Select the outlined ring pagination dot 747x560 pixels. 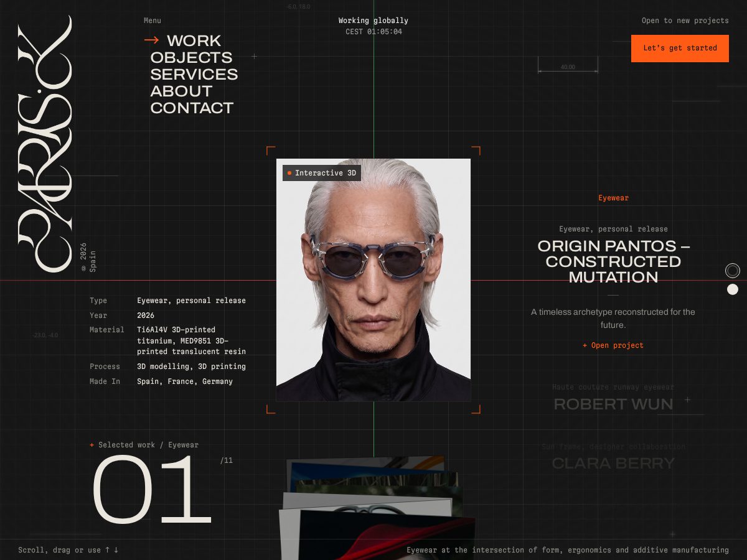[733, 271]
